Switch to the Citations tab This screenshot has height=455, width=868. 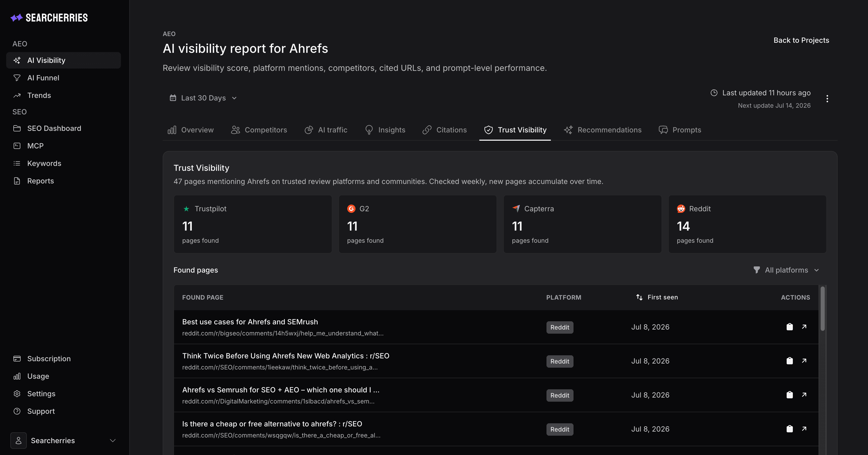tap(445, 130)
